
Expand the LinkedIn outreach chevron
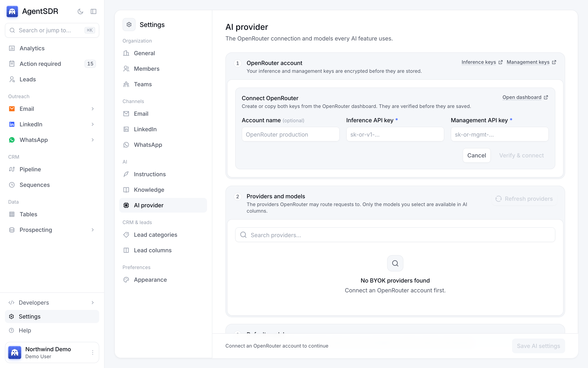pos(92,124)
